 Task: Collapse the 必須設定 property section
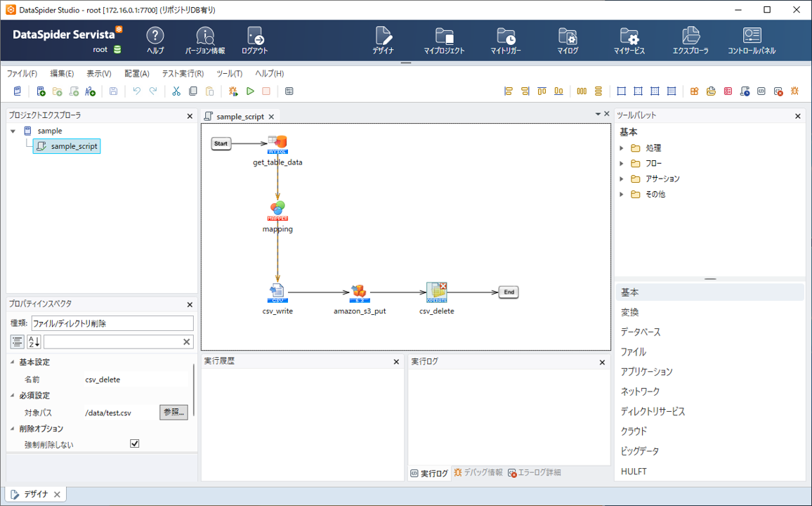[13, 395]
